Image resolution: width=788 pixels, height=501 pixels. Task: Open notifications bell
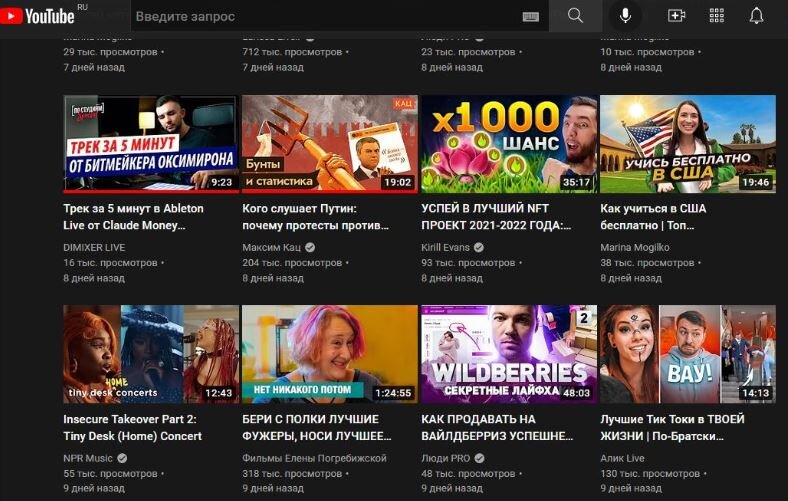click(756, 16)
